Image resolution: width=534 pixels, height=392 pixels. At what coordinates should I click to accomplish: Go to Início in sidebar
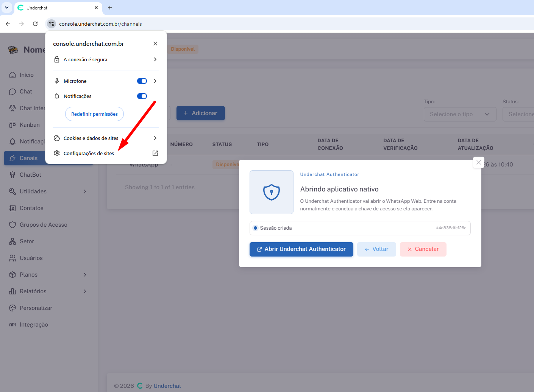pyautogui.click(x=27, y=75)
